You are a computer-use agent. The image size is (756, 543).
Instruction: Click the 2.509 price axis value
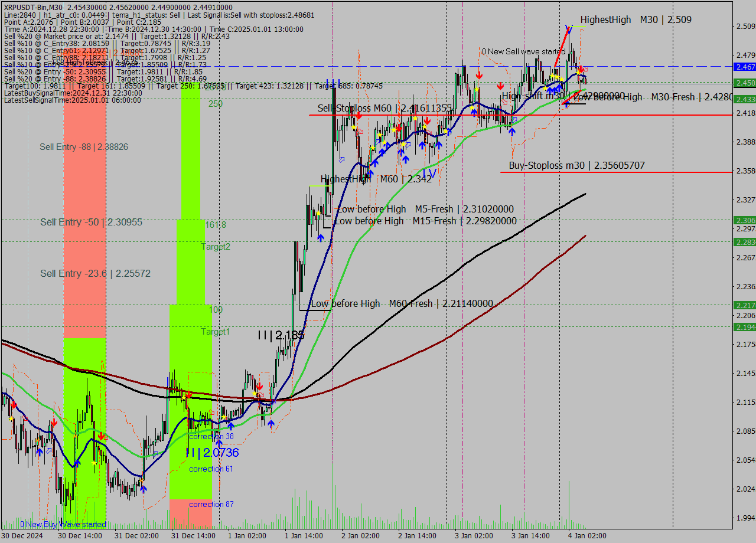coord(745,26)
